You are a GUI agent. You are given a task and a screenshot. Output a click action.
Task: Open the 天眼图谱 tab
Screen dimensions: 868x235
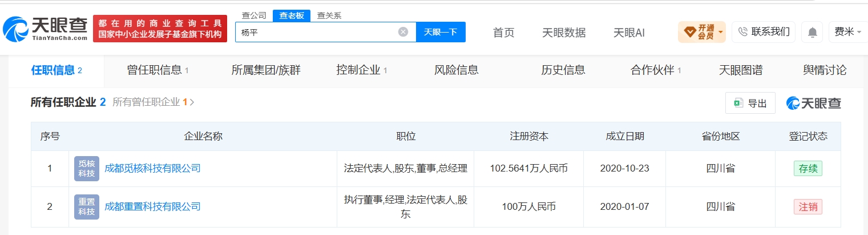(x=741, y=70)
